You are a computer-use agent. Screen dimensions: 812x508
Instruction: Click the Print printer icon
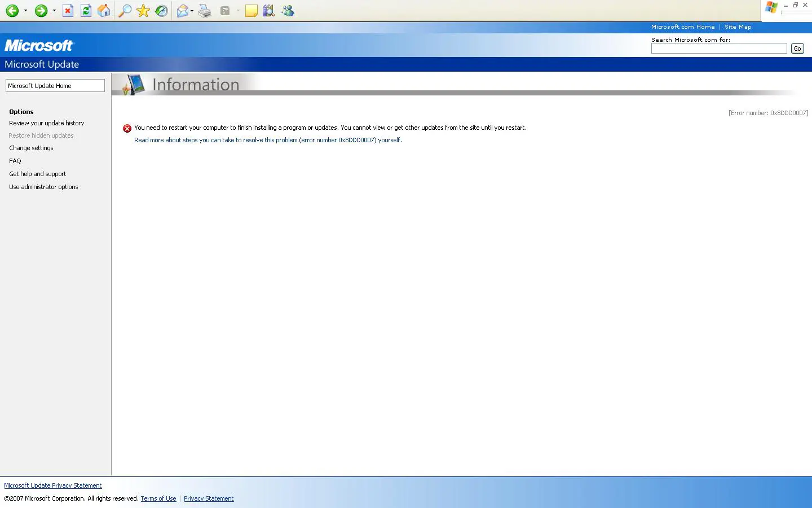(x=205, y=11)
